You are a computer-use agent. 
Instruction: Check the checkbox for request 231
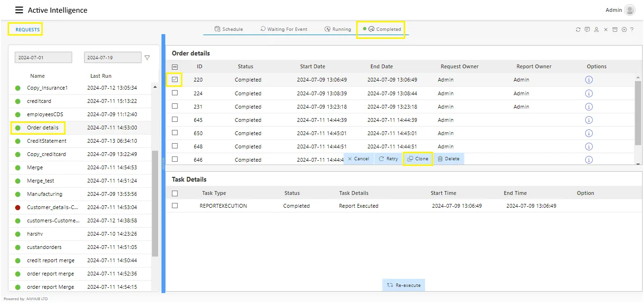click(175, 106)
